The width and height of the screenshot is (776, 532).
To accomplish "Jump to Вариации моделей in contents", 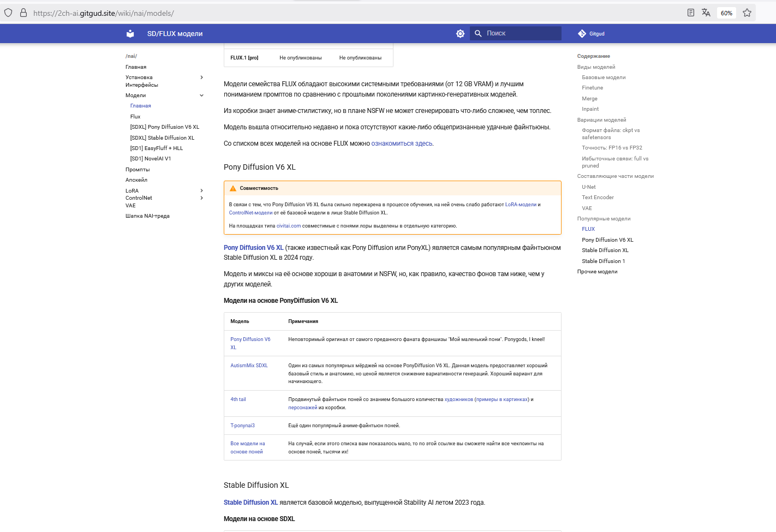I will click(x=601, y=120).
